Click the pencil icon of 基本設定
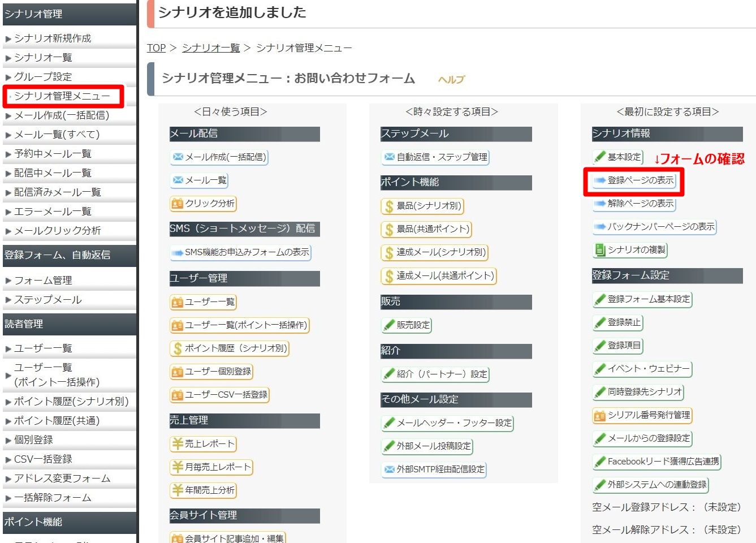756x543 pixels. 600,157
